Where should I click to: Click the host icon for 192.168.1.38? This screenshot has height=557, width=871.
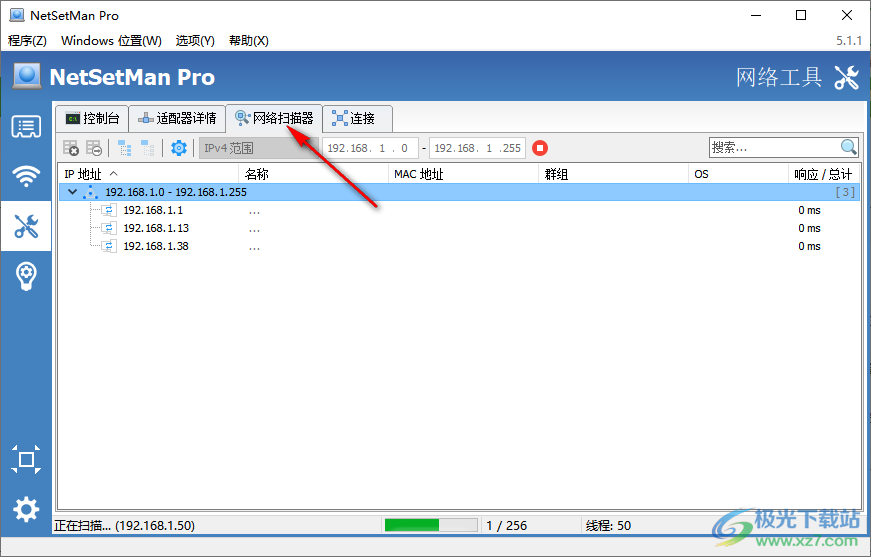(x=109, y=246)
